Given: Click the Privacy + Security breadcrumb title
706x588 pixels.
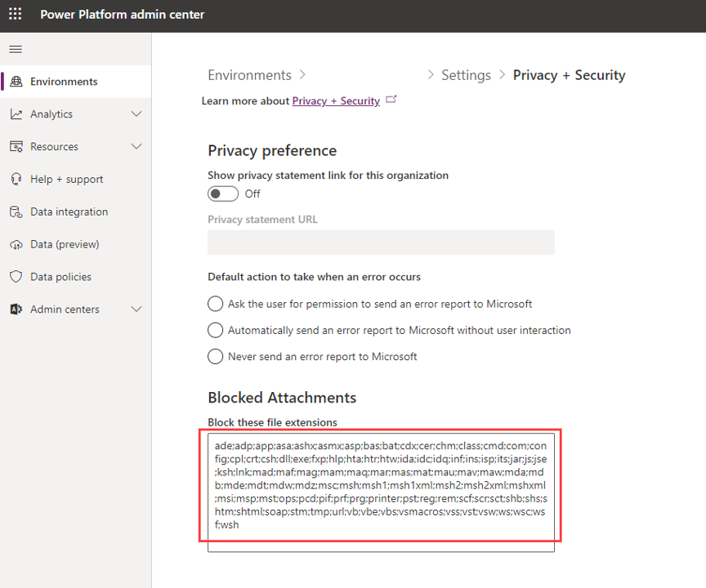Looking at the screenshot, I should point(569,75).
